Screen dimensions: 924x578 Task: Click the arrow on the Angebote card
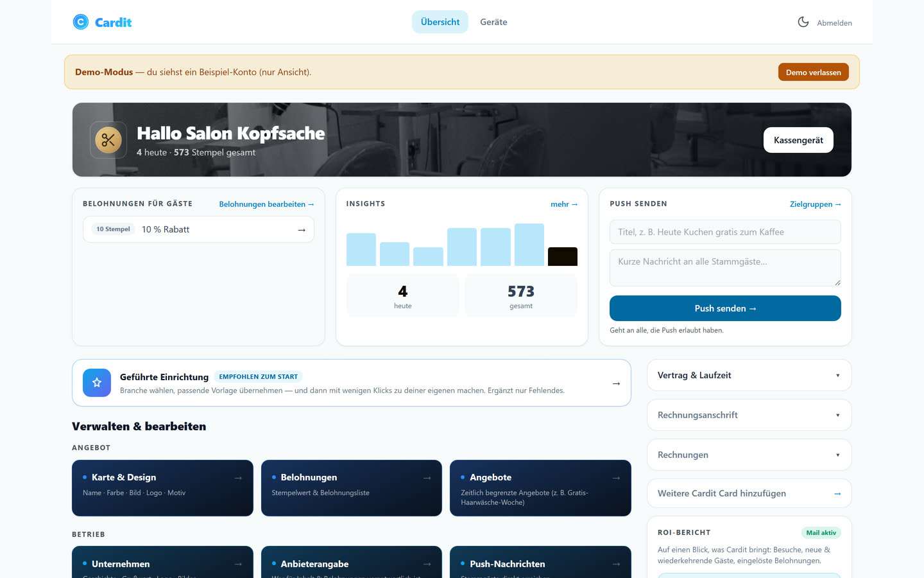point(616,478)
